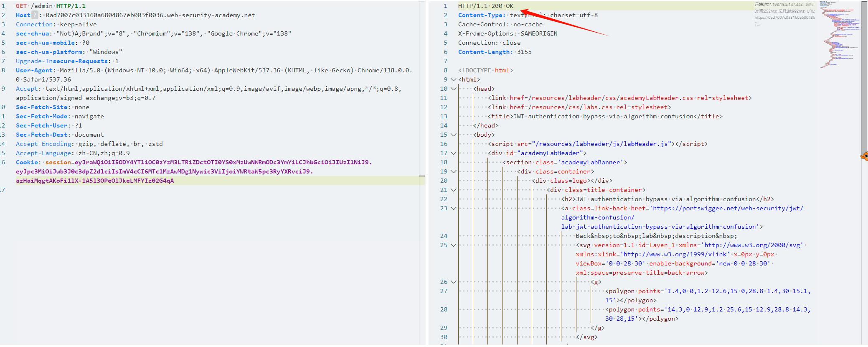868x347 pixels.
Task: Fold the <g> group on line 26
Action: click(453, 282)
